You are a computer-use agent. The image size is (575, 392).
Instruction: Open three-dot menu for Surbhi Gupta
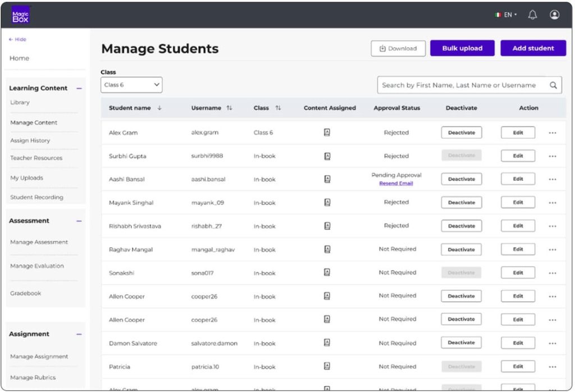[553, 156]
